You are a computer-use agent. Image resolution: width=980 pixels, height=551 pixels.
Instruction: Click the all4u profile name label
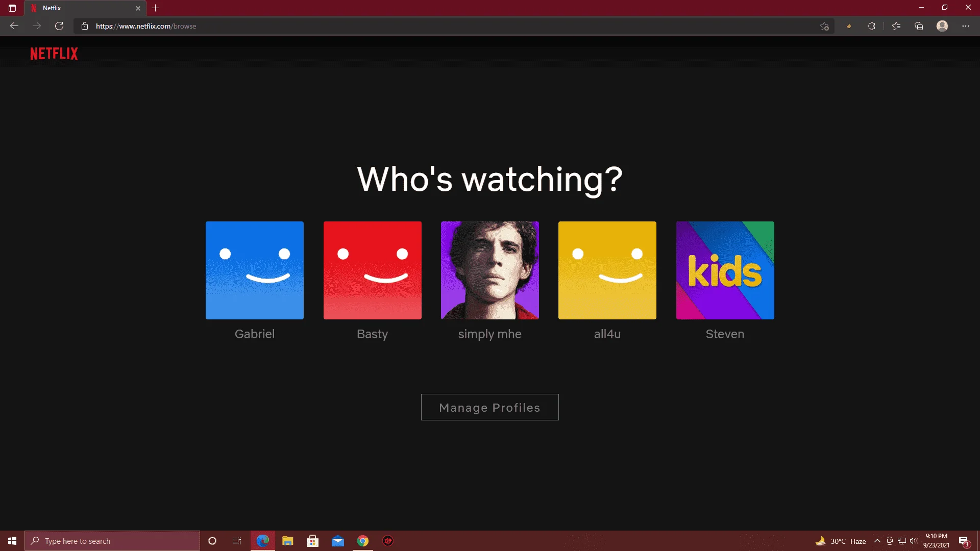click(607, 334)
